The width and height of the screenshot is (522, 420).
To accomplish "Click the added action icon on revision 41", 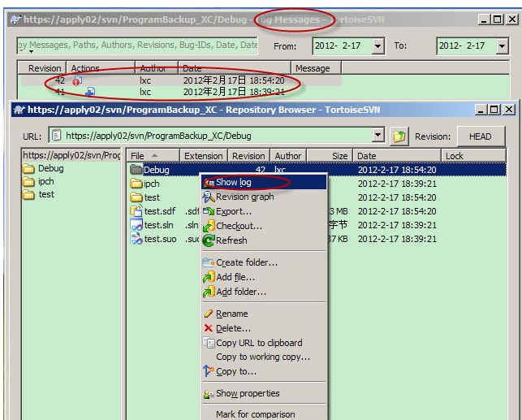I will pyautogui.click(x=89, y=93).
